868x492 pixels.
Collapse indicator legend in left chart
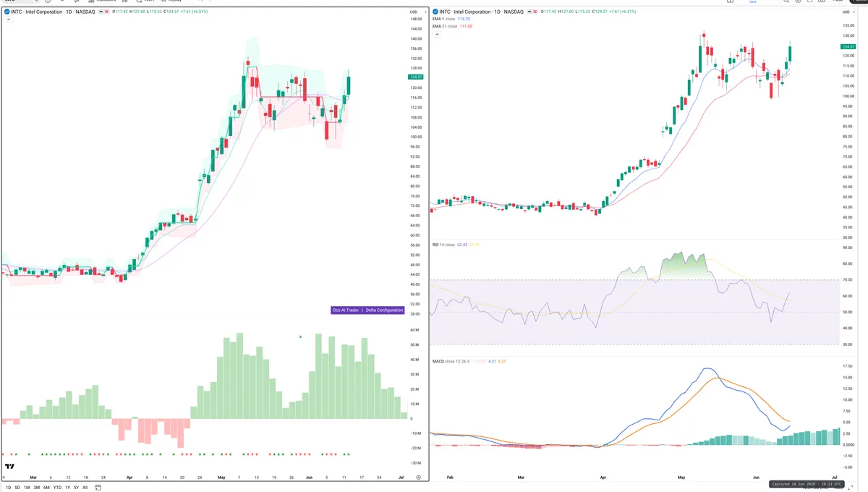(7, 20)
